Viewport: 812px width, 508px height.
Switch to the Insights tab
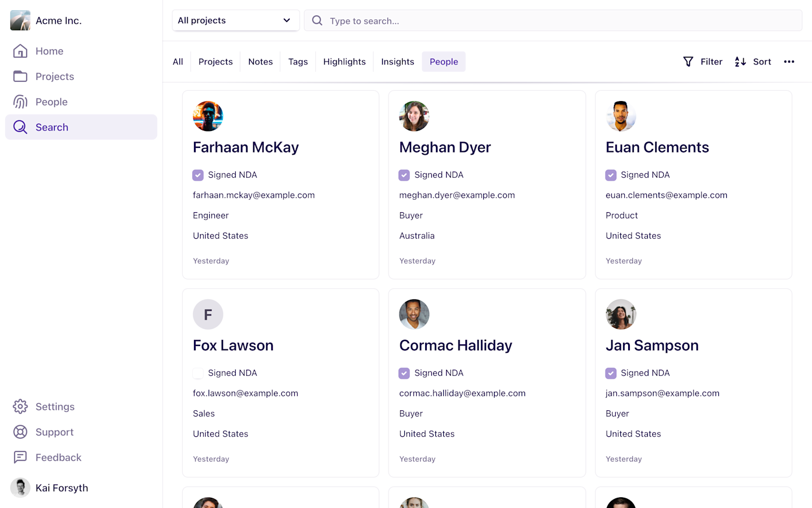point(398,62)
